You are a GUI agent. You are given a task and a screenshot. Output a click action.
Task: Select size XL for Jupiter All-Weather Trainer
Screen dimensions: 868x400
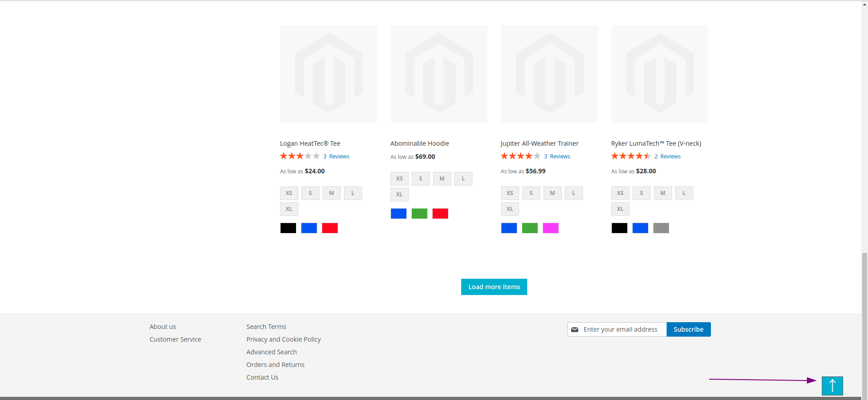click(510, 209)
